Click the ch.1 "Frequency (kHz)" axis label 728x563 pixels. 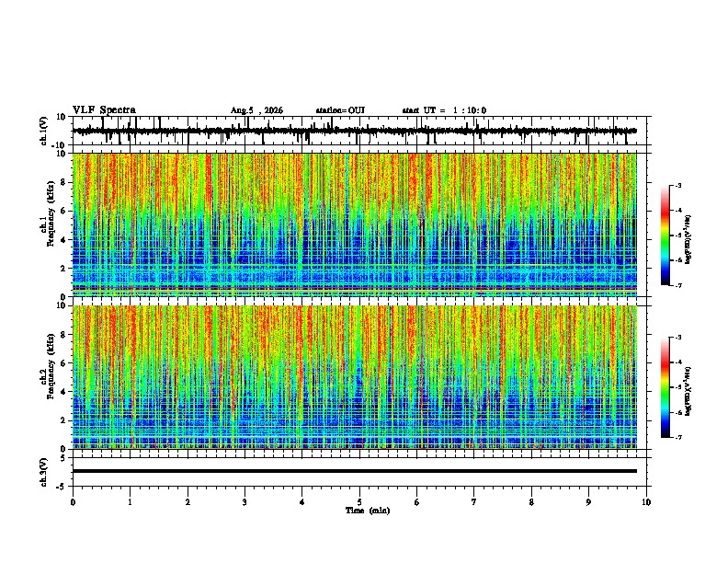coord(51,214)
